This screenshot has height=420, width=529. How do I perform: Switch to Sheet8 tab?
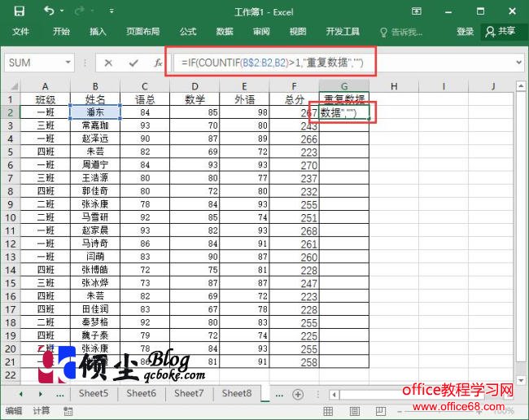237,393
